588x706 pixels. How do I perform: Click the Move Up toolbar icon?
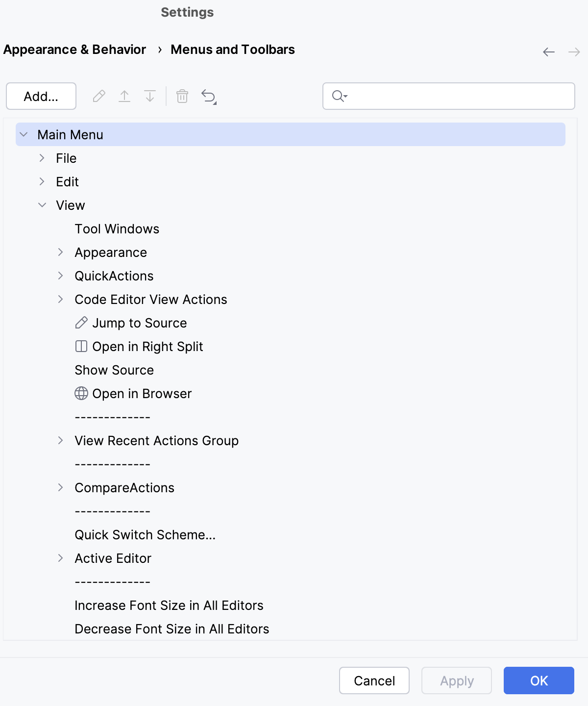click(x=125, y=96)
